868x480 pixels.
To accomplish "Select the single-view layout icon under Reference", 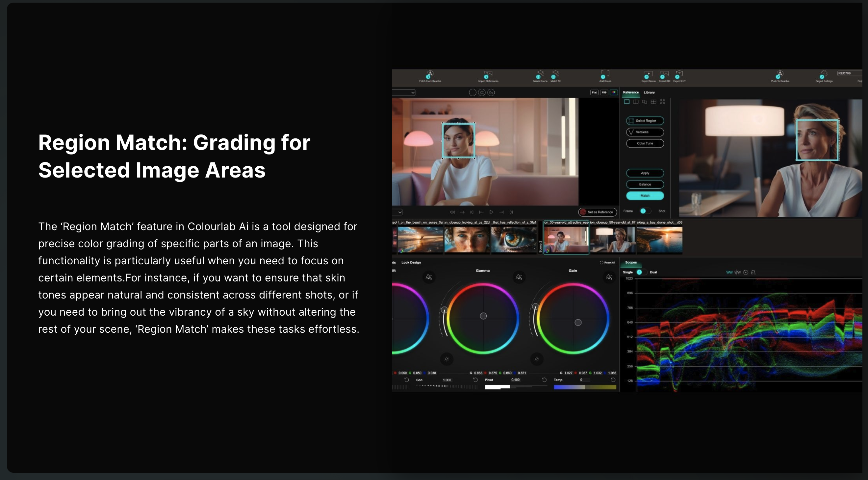I will click(x=626, y=102).
